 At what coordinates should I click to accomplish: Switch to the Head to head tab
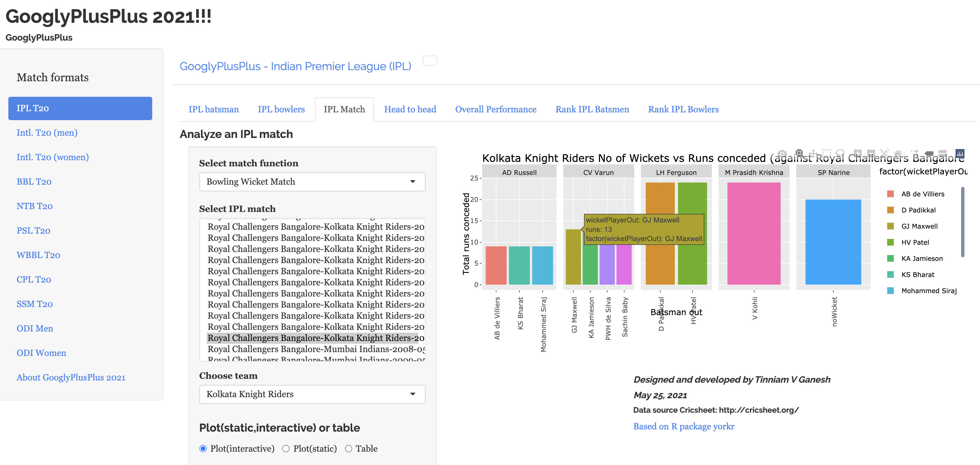(x=410, y=109)
